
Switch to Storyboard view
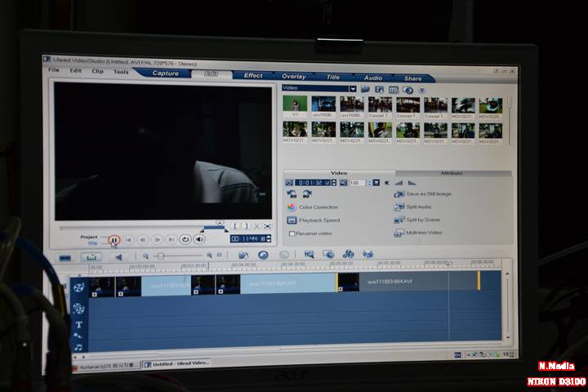point(65,258)
